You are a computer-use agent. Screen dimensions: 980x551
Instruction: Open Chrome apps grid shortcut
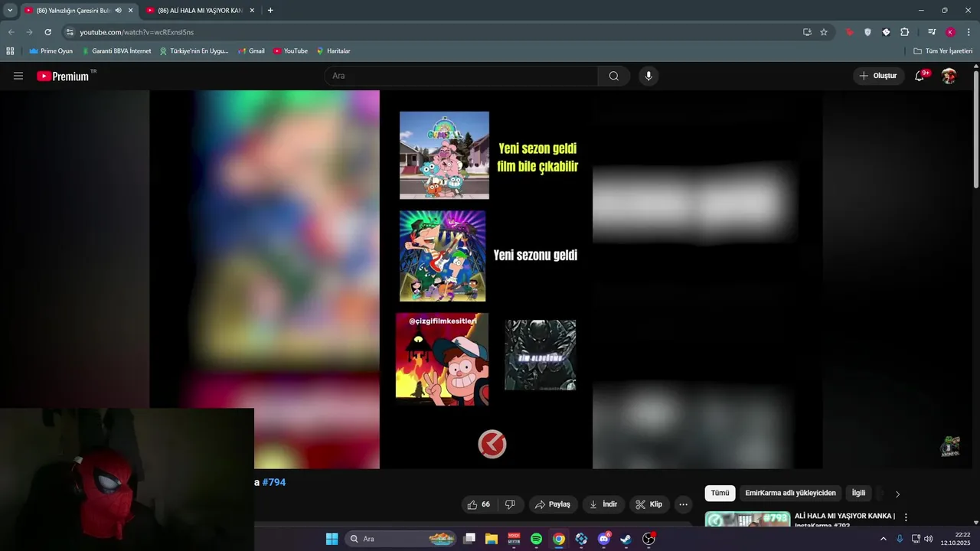[10, 51]
